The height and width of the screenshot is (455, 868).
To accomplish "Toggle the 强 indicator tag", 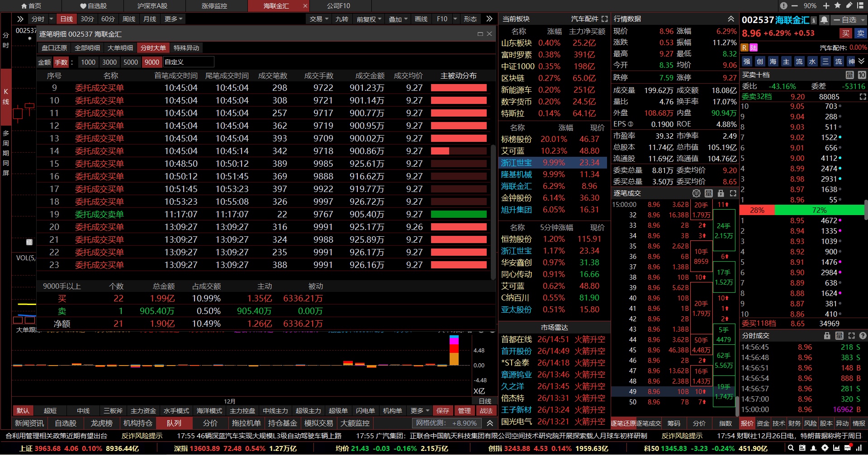I will (747, 61).
